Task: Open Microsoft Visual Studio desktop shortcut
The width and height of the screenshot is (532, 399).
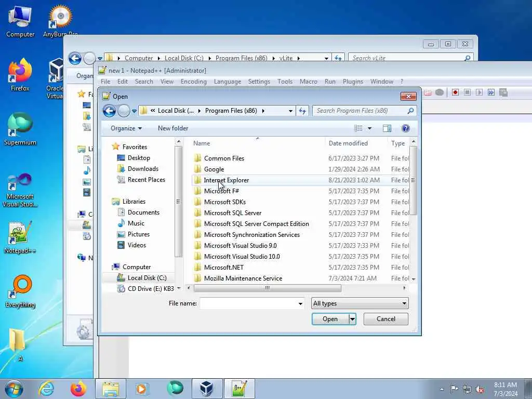Action: 20,190
